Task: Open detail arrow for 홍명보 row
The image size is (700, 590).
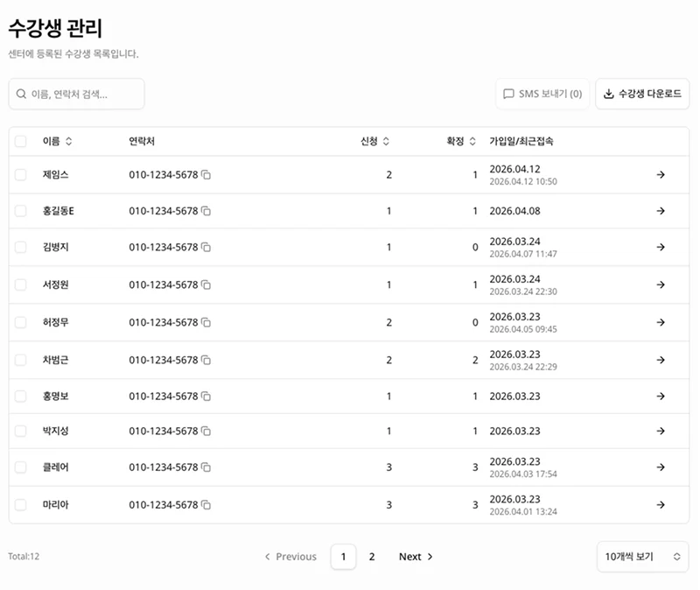Action: [x=661, y=397]
